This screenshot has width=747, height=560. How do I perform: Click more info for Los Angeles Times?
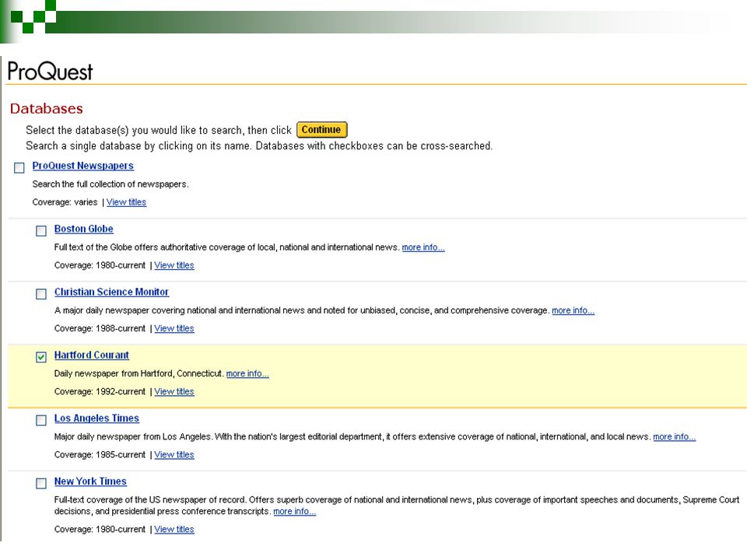[674, 436]
